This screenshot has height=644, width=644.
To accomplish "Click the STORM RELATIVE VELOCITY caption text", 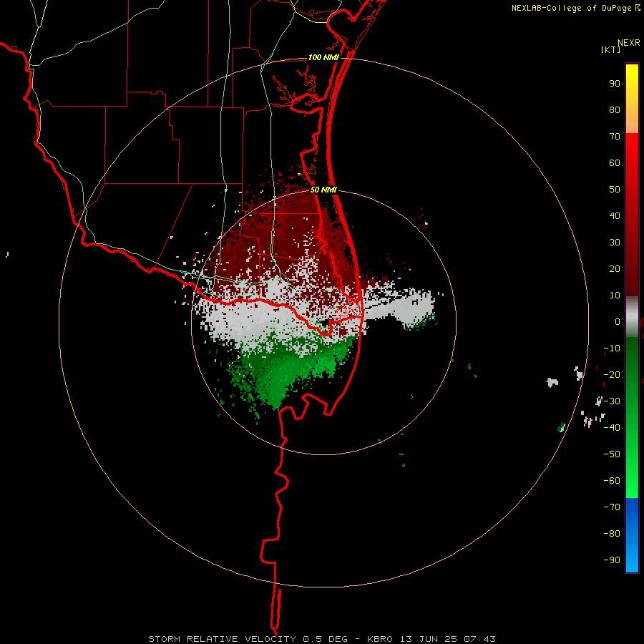I will [x=222, y=639].
